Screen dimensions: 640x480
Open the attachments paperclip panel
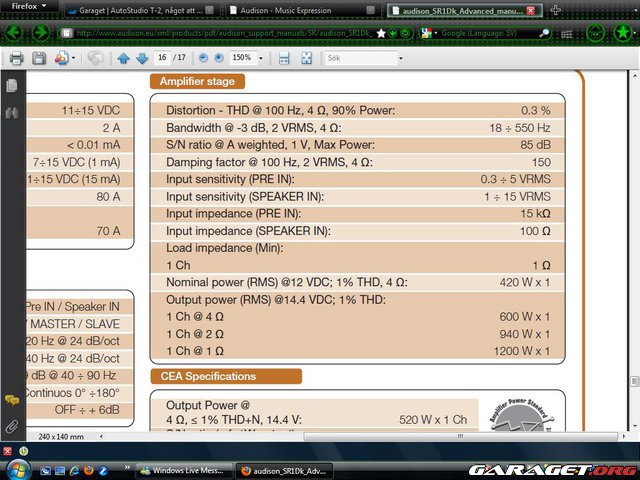coord(12,426)
